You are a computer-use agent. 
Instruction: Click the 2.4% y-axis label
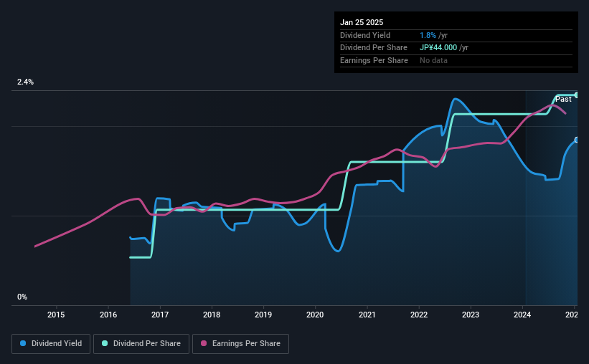click(x=25, y=82)
